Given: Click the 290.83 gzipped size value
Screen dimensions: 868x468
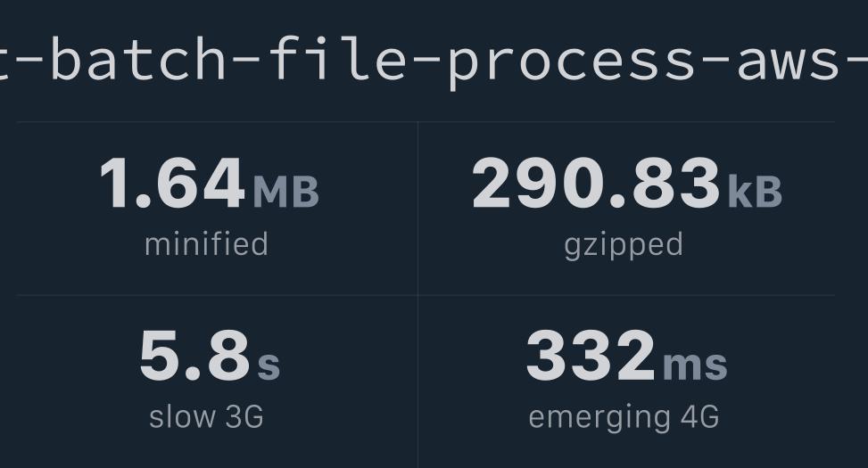Looking at the screenshot, I should tap(596, 184).
